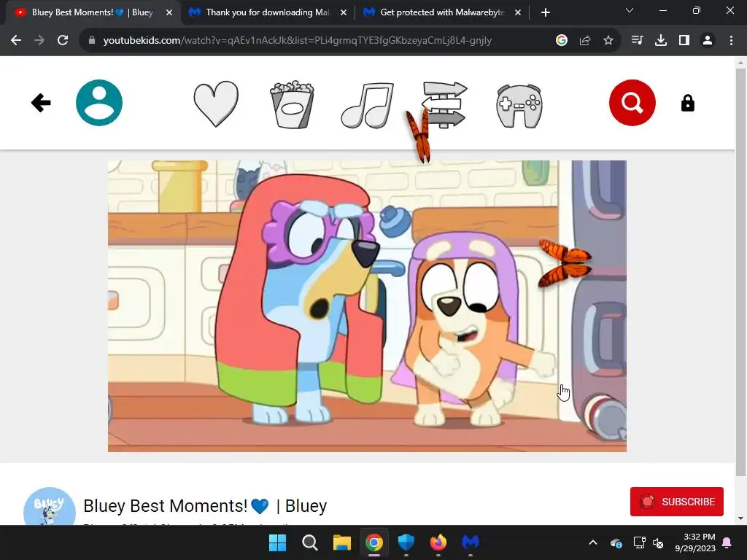Expand the tab search chevron
The height and width of the screenshot is (560, 747).
[x=630, y=10]
